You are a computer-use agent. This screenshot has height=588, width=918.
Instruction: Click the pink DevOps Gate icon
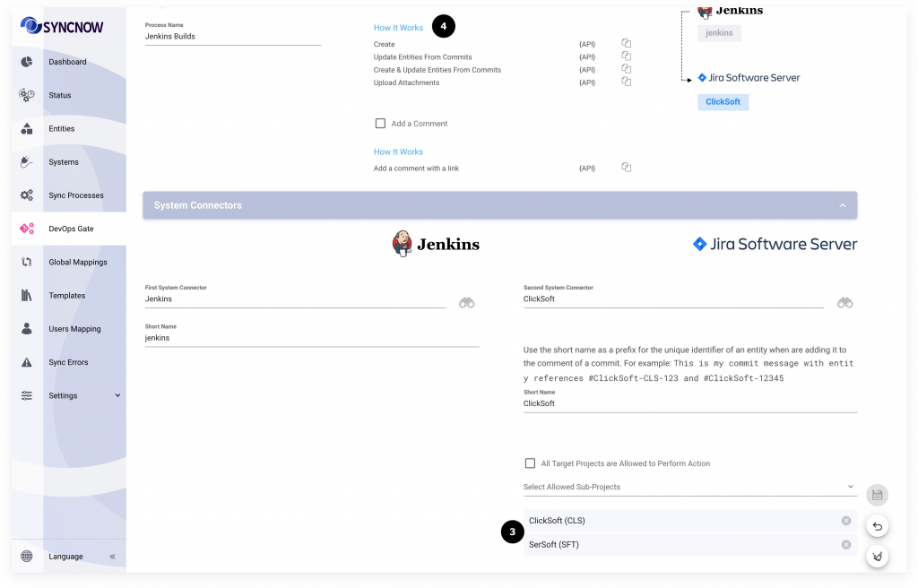(x=27, y=229)
